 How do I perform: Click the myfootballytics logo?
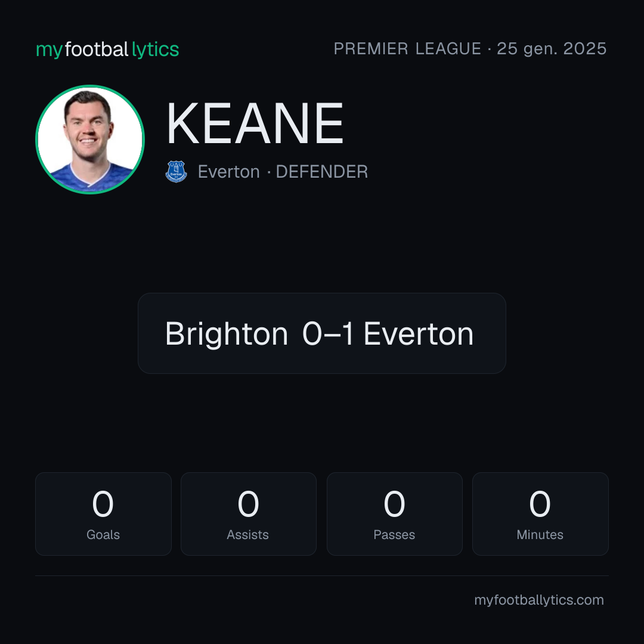tap(107, 49)
